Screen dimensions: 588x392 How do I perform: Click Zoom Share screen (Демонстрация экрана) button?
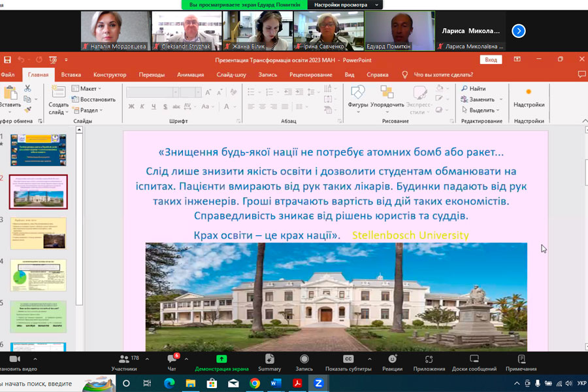(221, 363)
